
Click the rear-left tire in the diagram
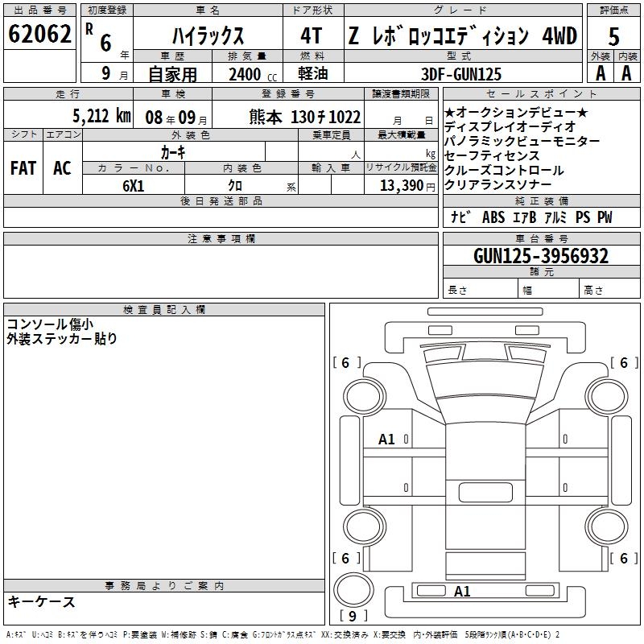364,526
